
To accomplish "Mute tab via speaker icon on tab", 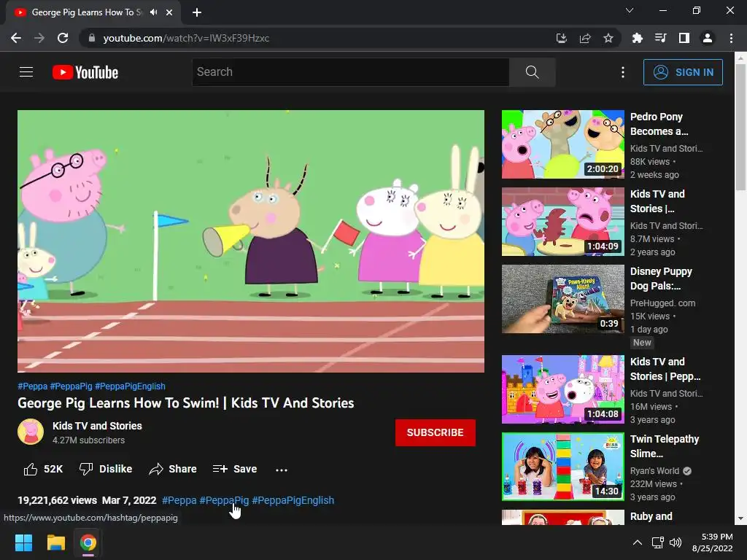I will pos(153,12).
